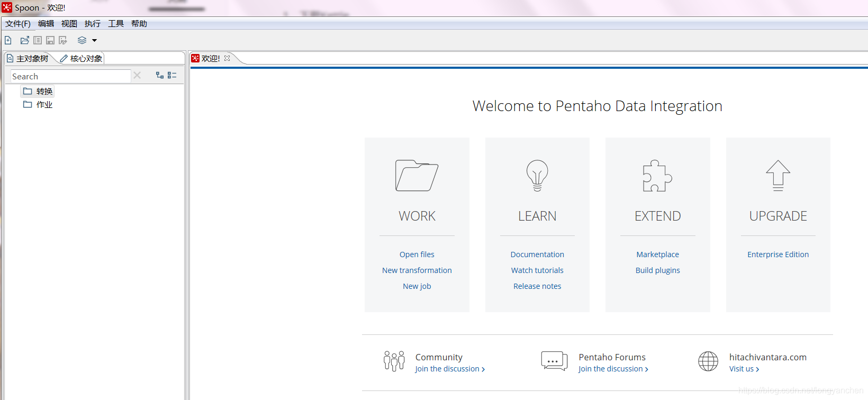Viewport: 868px width, 400px height.
Task: Close the 欢迎! tab with its X
Action: [227, 58]
